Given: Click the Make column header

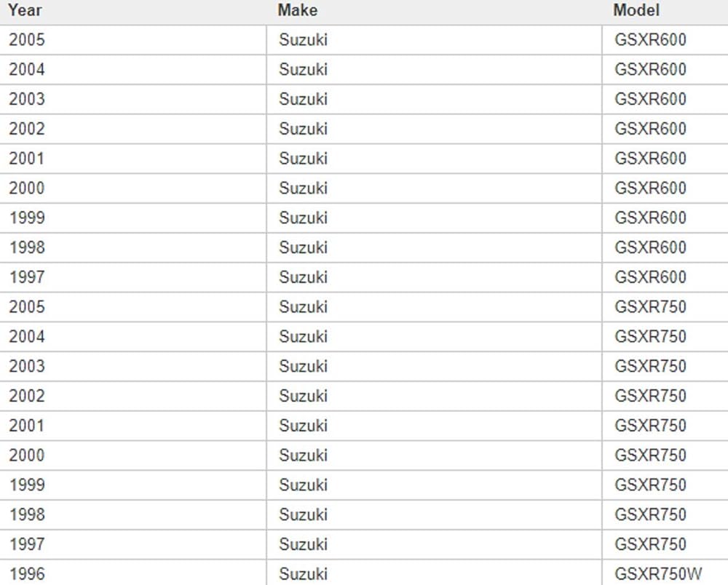Looking at the screenshot, I should coord(298,10).
